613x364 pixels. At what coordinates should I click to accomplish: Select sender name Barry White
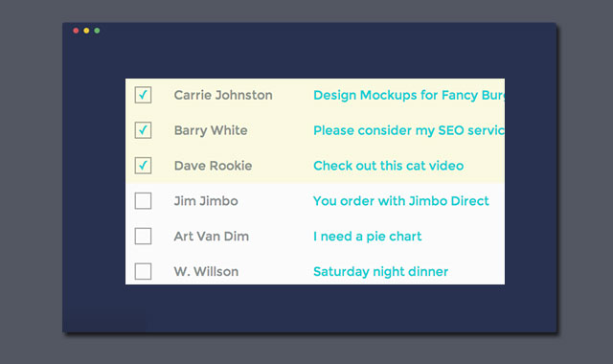211,130
